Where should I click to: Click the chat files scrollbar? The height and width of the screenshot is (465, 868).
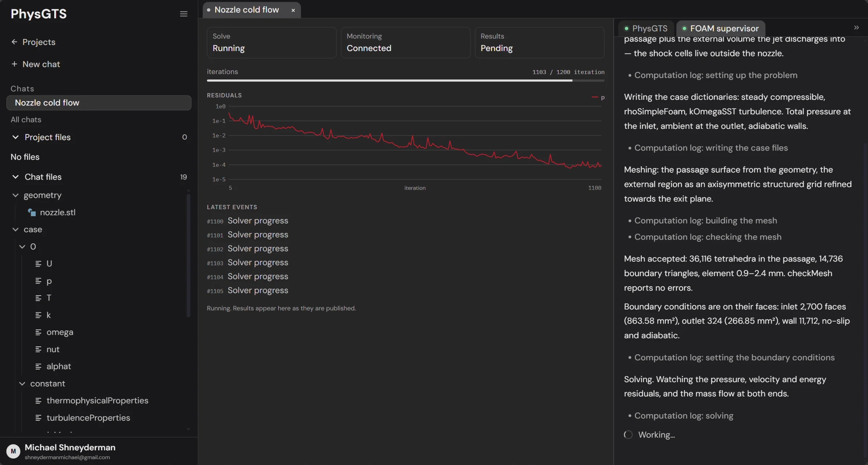pos(188,255)
